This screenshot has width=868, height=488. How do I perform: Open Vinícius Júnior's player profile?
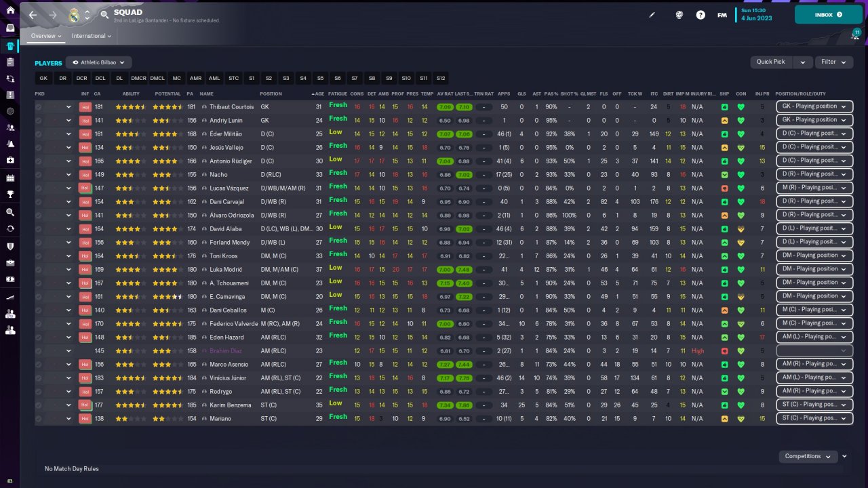coord(228,378)
